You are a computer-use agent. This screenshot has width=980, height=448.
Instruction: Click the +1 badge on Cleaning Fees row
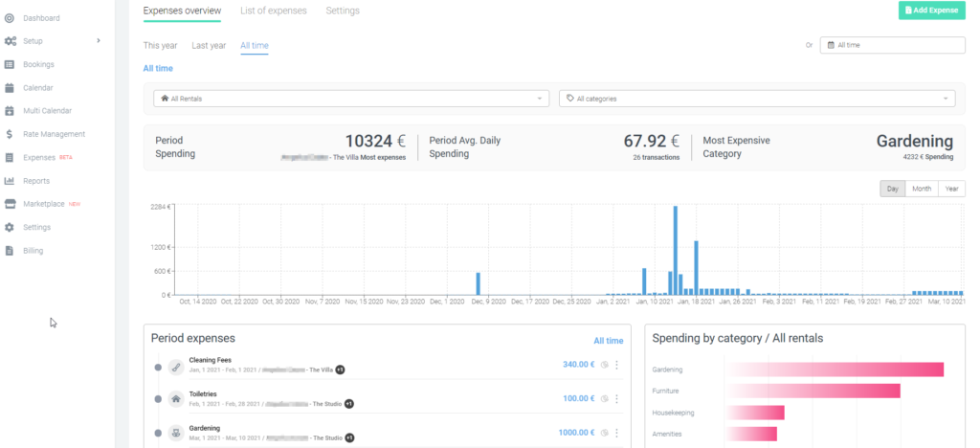pos(340,370)
